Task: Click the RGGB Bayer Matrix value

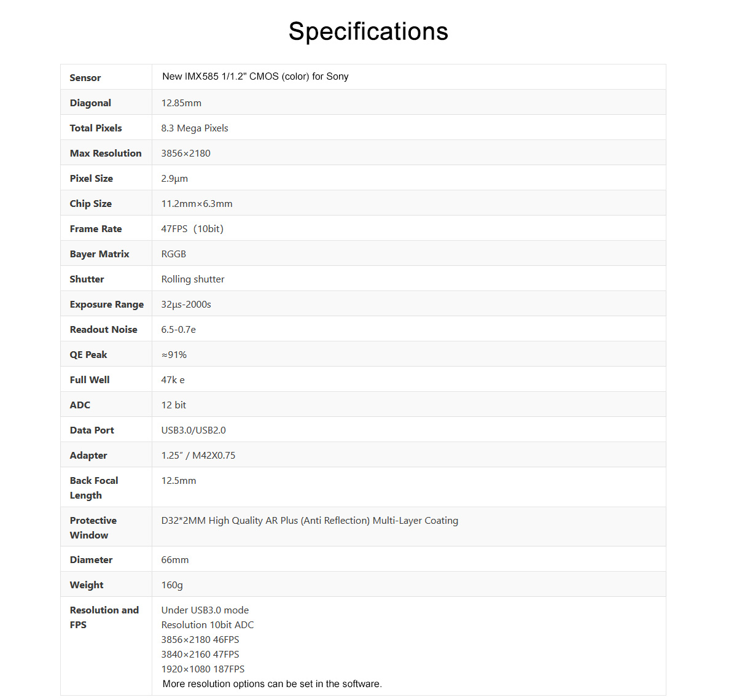Action: click(174, 254)
